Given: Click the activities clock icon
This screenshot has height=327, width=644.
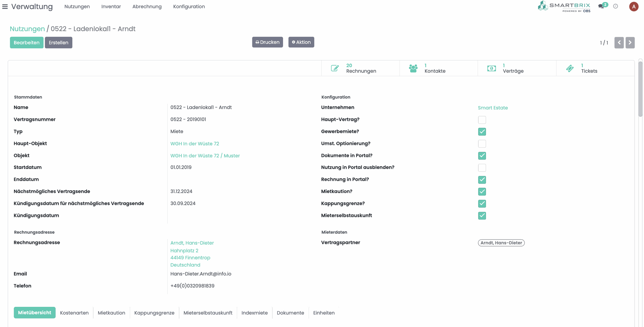Looking at the screenshot, I should [615, 6].
